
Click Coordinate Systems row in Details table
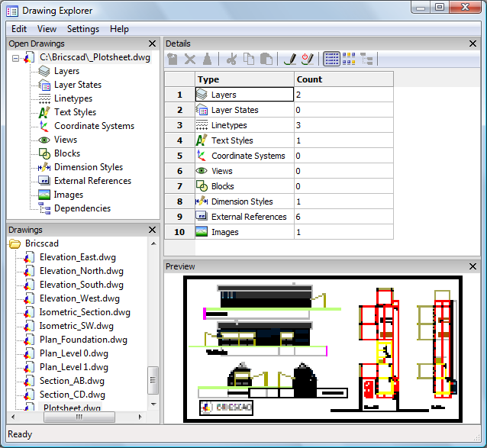click(279, 156)
